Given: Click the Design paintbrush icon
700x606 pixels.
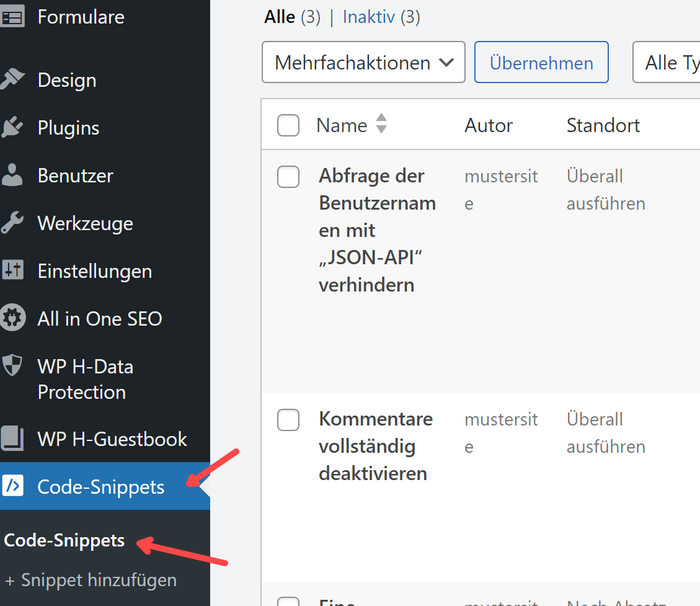Looking at the screenshot, I should coord(12,80).
